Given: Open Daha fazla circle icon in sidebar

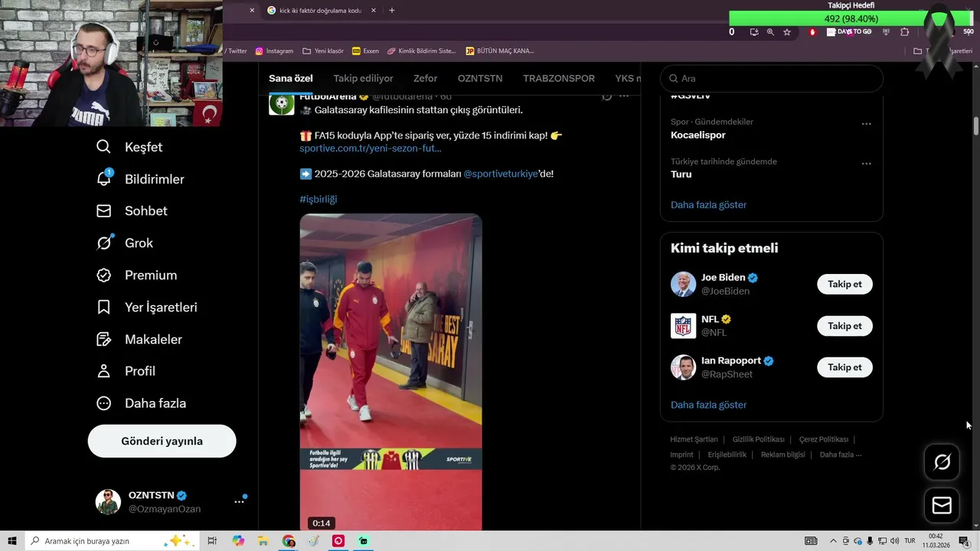Looking at the screenshot, I should tap(104, 403).
